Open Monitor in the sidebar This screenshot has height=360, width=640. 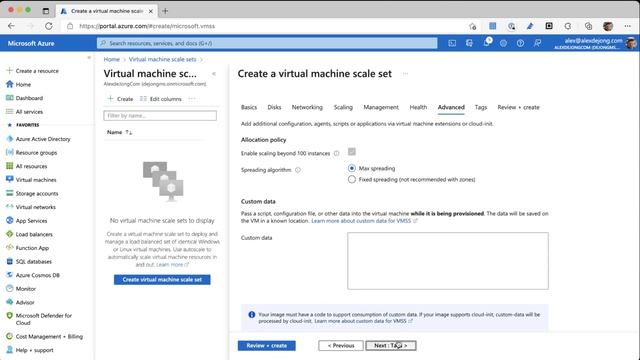tap(21, 289)
